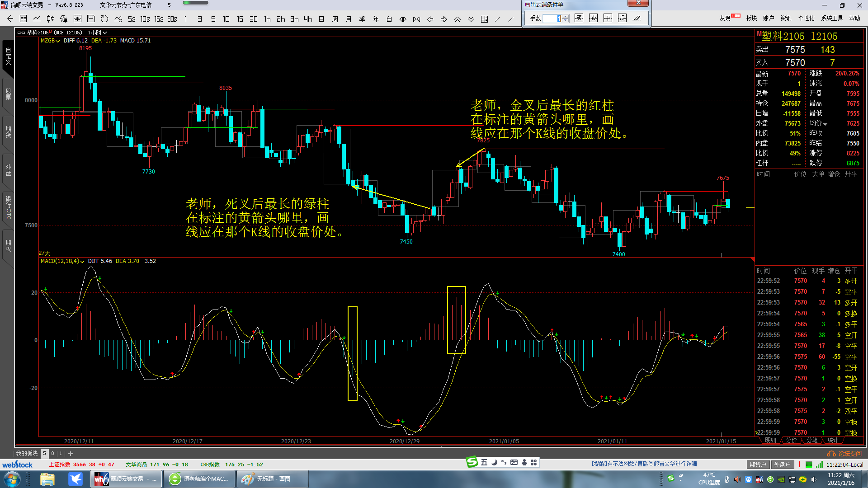
Task: Click the save layout floppy icon
Action: point(91,19)
